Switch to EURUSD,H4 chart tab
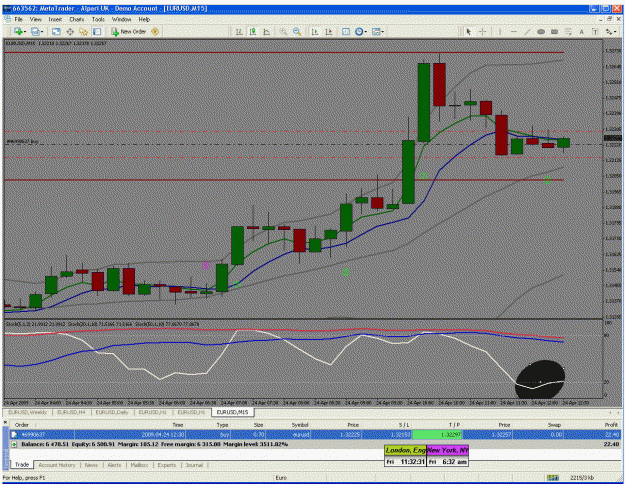Viewport: 625px width, 484px height. [x=71, y=412]
